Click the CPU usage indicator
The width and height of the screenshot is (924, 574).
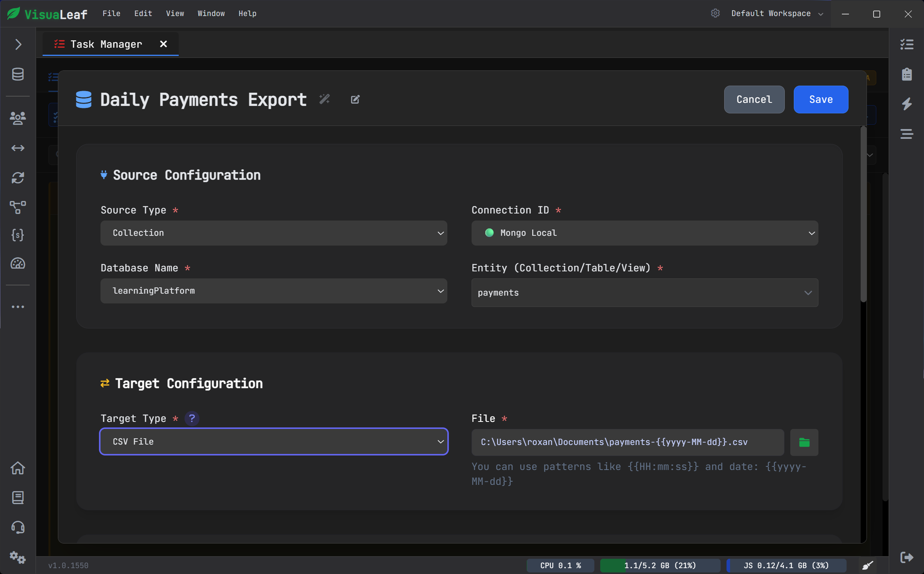point(560,565)
